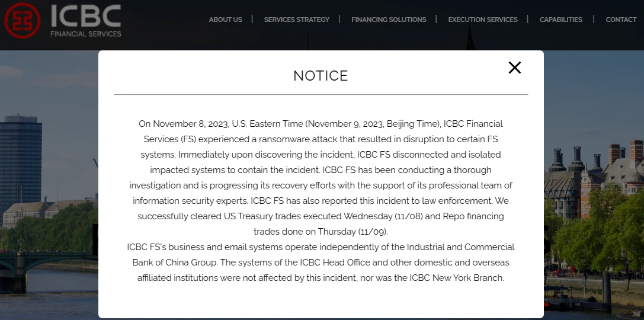Open the About Us menu item
This screenshot has width=644, height=320.
[225, 20]
